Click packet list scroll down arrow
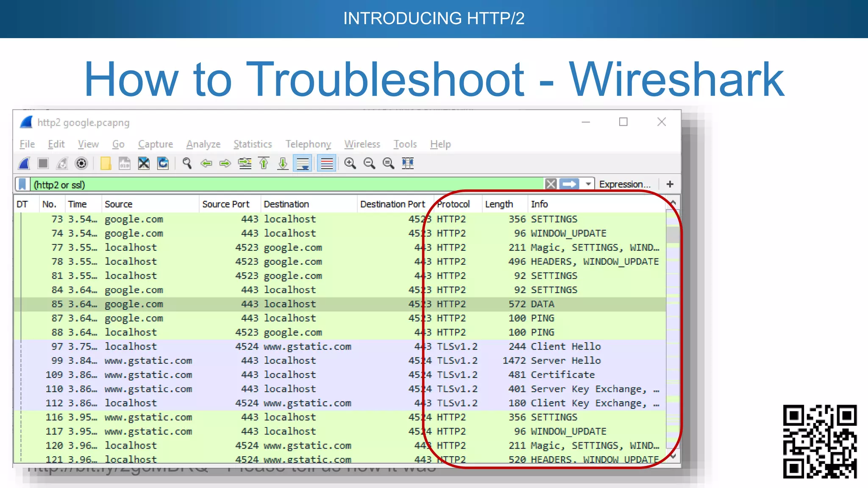This screenshot has width=868, height=488. [x=673, y=456]
